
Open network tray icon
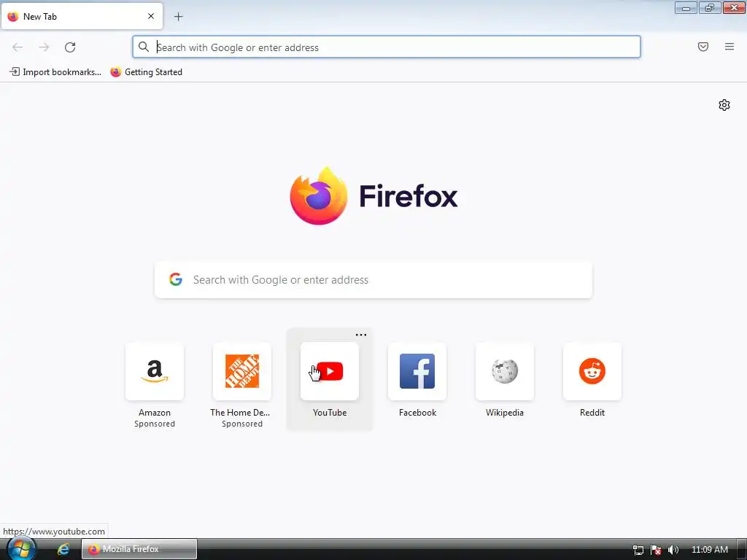[x=638, y=550]
